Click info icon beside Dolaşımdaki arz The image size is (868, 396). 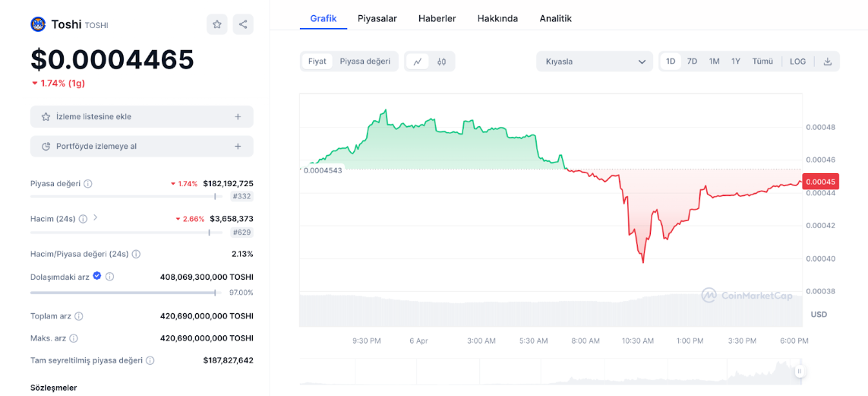tap(110, 277)
